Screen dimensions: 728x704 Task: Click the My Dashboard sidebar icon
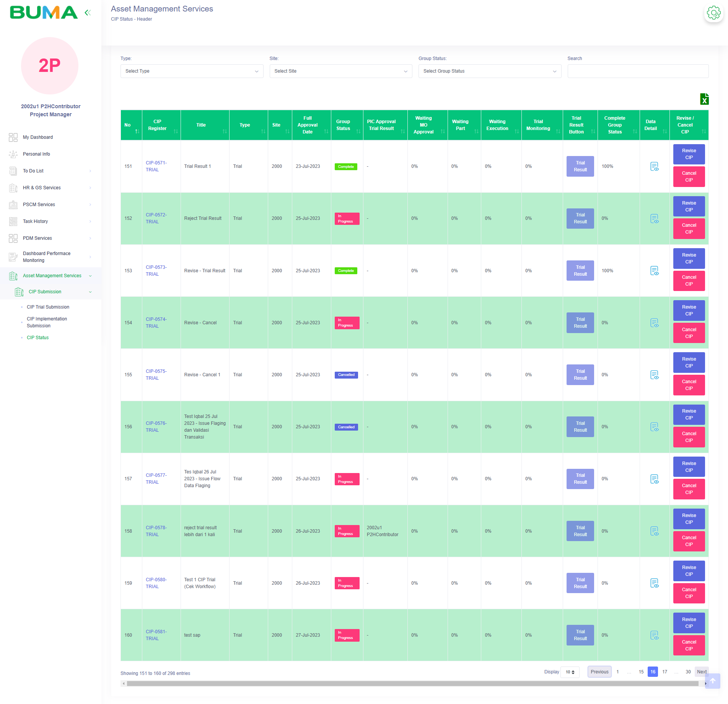point(13,137)
